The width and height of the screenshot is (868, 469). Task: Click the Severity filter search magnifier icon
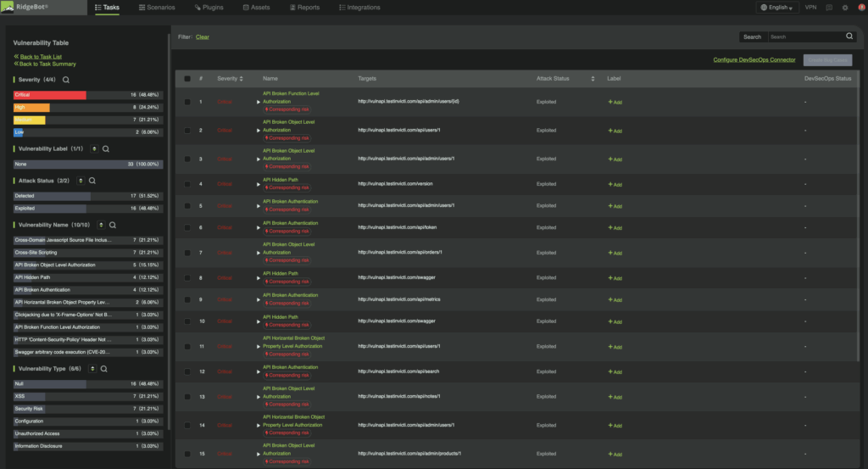[65, 80]
